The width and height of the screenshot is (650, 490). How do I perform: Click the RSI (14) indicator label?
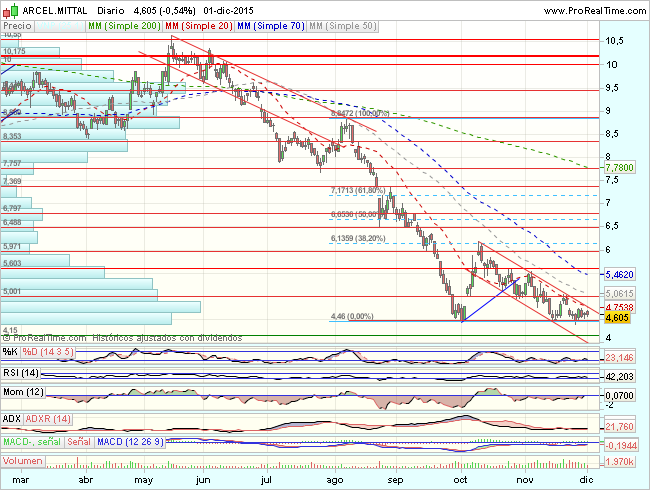tap(21, 373)
